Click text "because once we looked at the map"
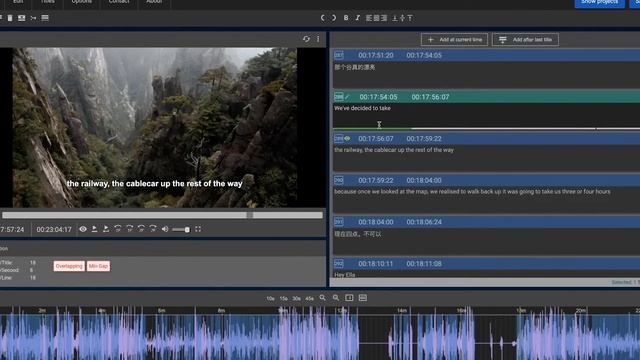Screen dimensions: 640x360 click(x=381, y=191)
